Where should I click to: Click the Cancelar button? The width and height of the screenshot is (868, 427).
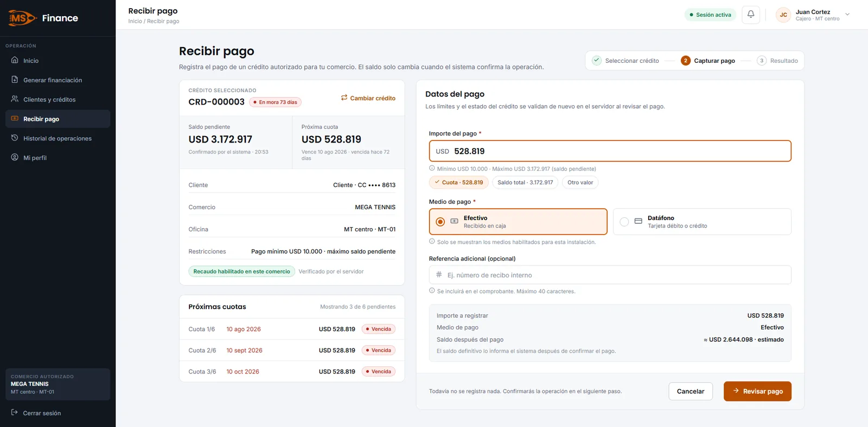tap(691, 391)
